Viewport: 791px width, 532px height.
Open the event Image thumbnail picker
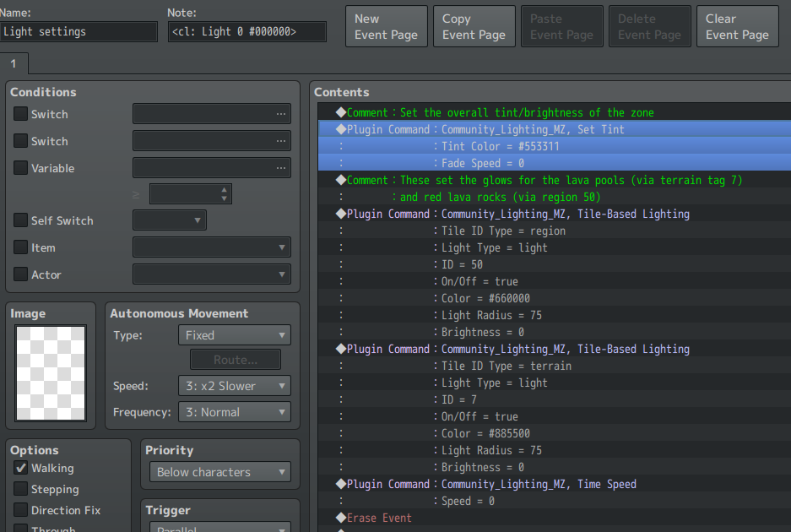51,372
